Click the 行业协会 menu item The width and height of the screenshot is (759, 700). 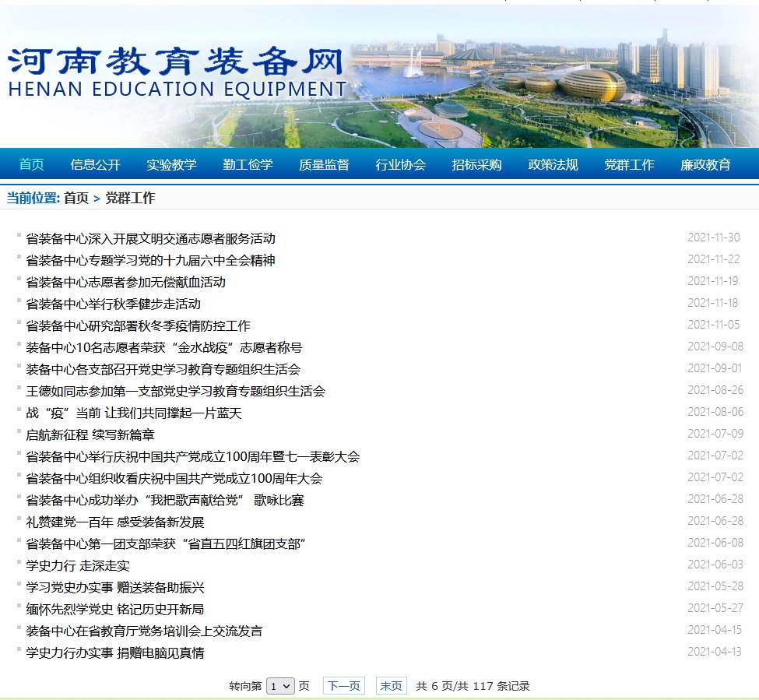(400, 164)
